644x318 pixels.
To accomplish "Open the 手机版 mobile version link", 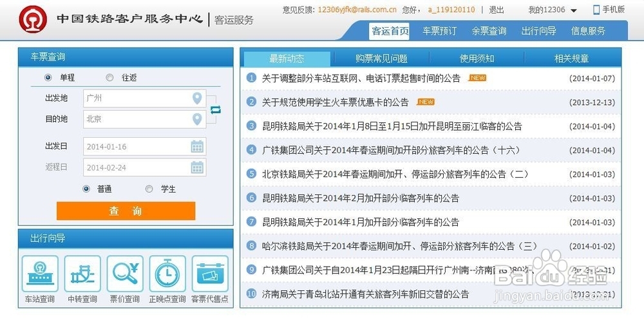I will click(613, 10).
